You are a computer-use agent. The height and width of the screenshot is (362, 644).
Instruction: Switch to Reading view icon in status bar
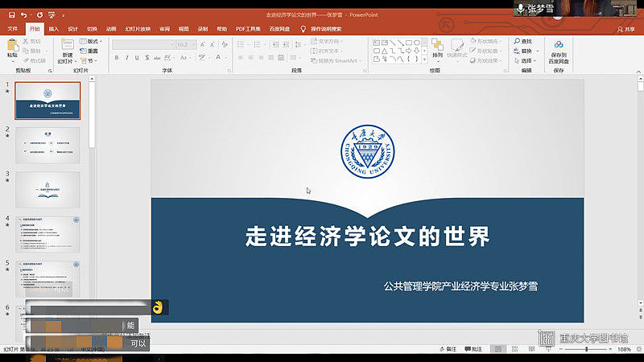click(x=531, y=349)
